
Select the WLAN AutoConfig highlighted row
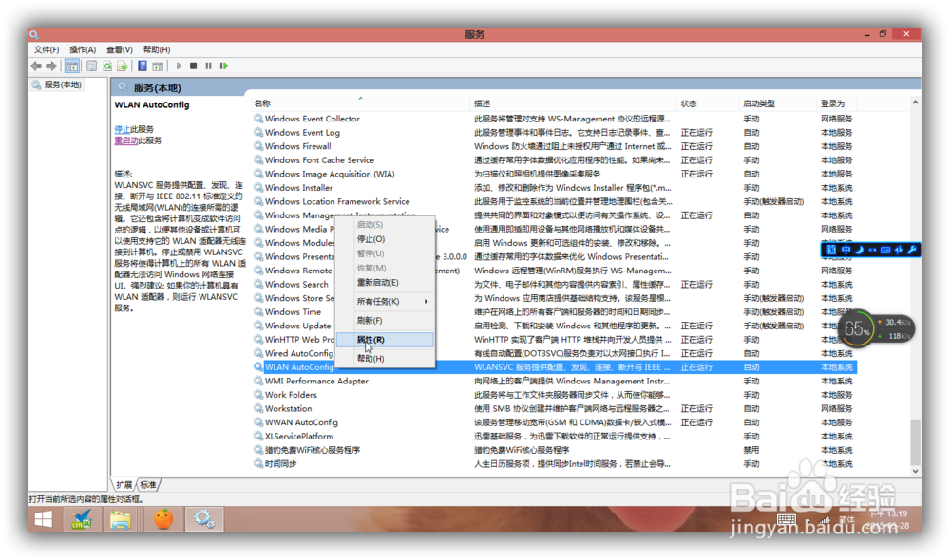coord(555,367)
